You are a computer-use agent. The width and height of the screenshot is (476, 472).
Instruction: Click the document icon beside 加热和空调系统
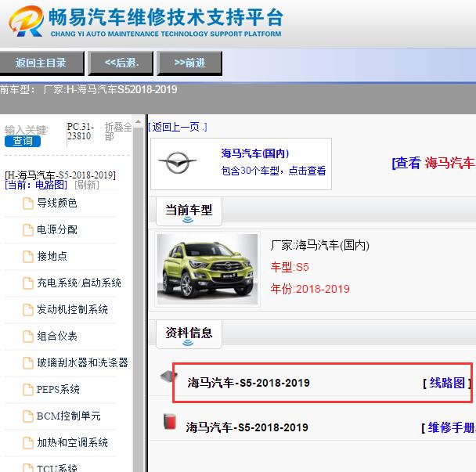[28, 443]
